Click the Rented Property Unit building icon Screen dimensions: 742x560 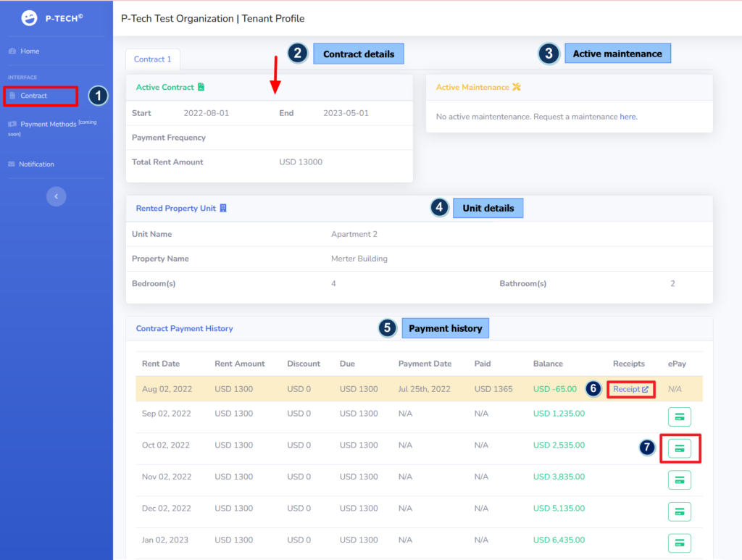point(223,208)
